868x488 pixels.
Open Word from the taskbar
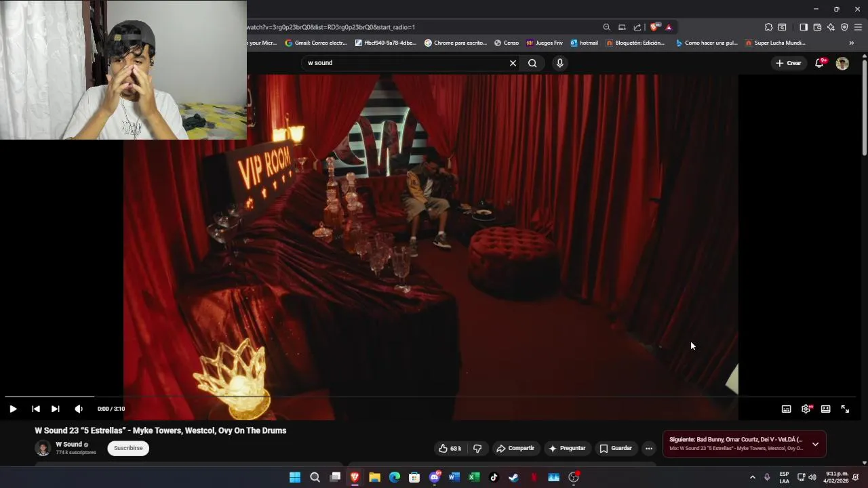click(x=454, y=477)
